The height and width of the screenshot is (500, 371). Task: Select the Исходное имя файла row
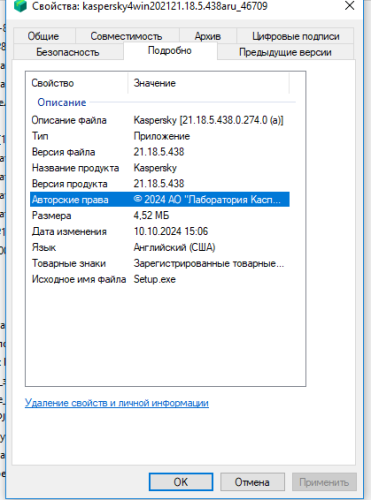pyautogui.click(x=160, y=279)
